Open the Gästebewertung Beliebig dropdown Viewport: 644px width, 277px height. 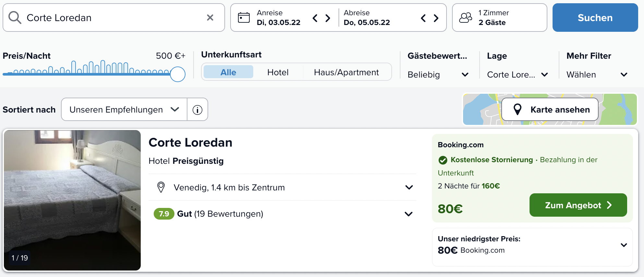[x=438, y=75]
